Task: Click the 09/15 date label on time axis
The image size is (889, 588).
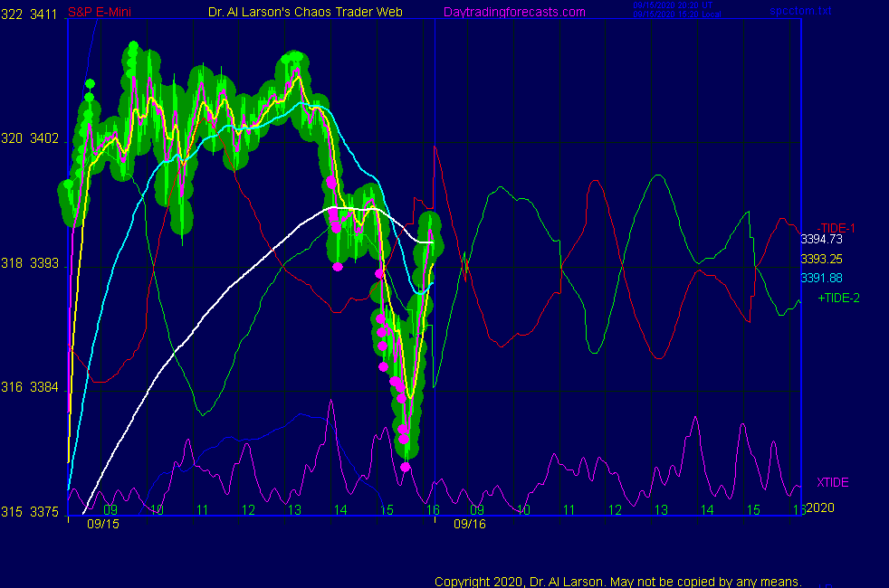Action: 102,523
